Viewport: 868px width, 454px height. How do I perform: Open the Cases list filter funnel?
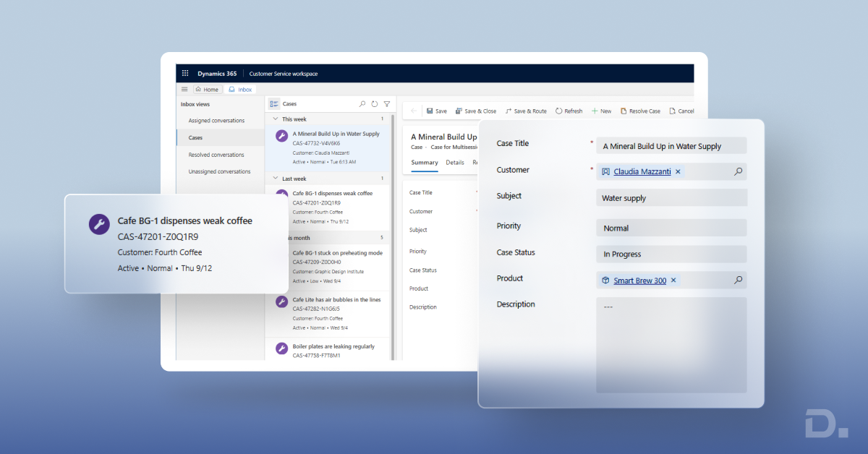(387, 104)
